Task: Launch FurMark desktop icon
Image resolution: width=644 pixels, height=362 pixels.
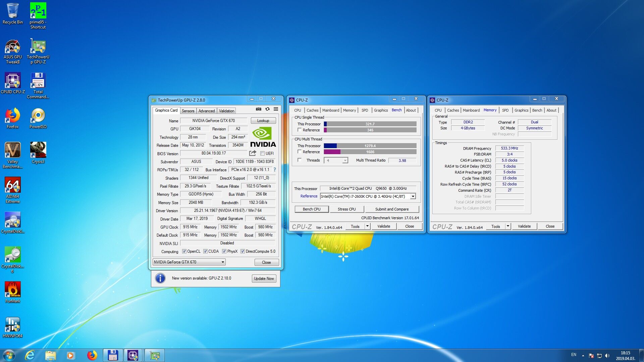Action: click(x=13, y=292)
